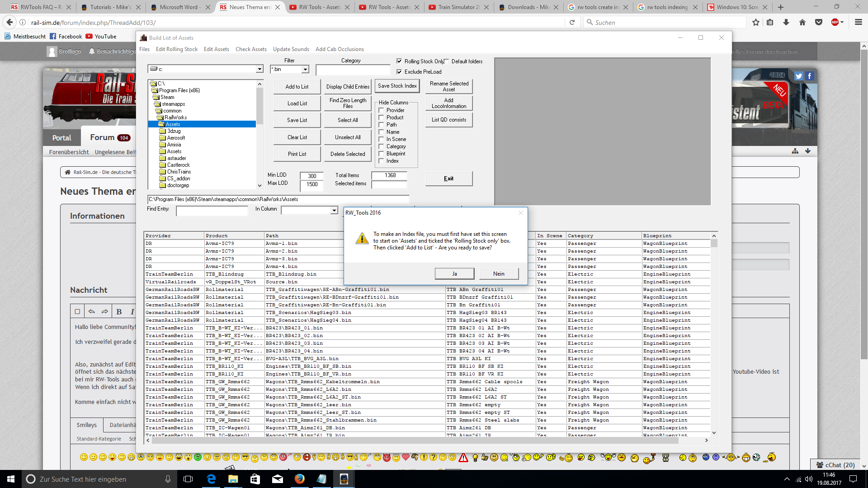Uncheck the Rolling Stock Only checkbox
The width and height of the screenshot is (868, 488).
coord(399,61)
